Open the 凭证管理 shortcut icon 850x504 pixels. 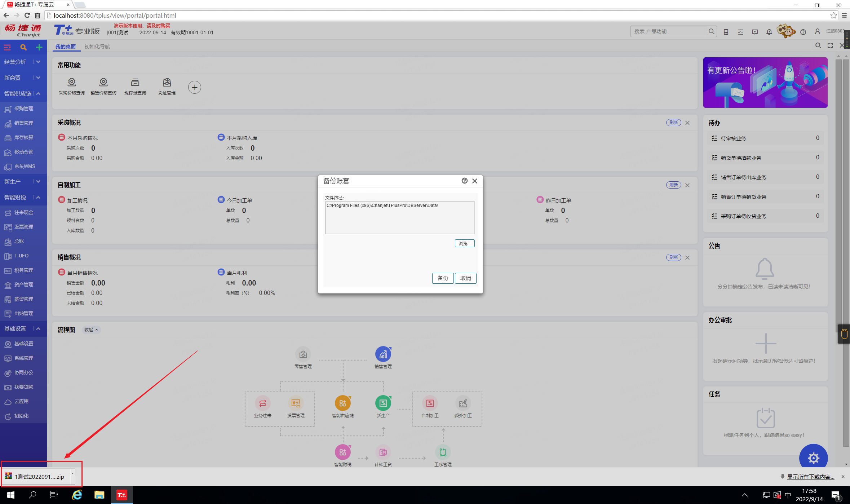(x=167, y=83)
